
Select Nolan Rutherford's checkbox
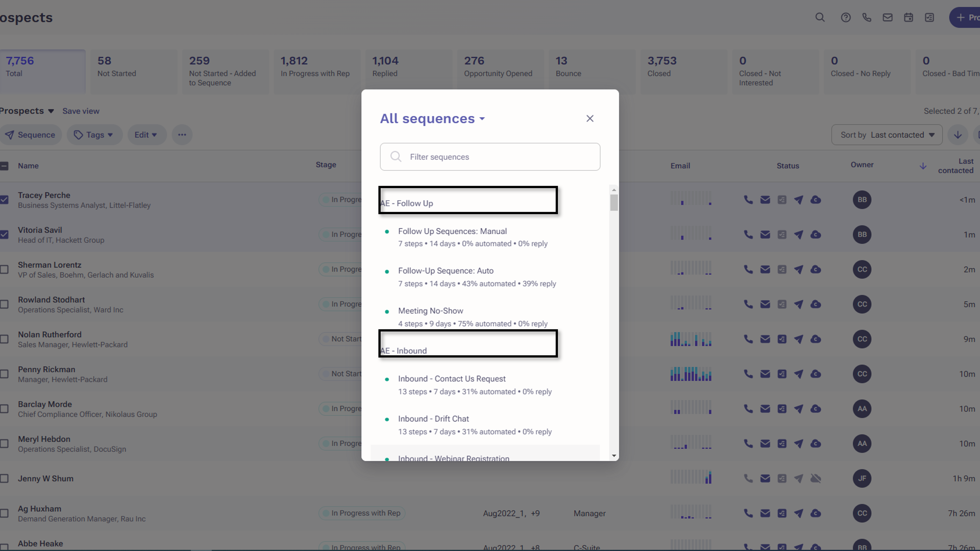[4, 339]
